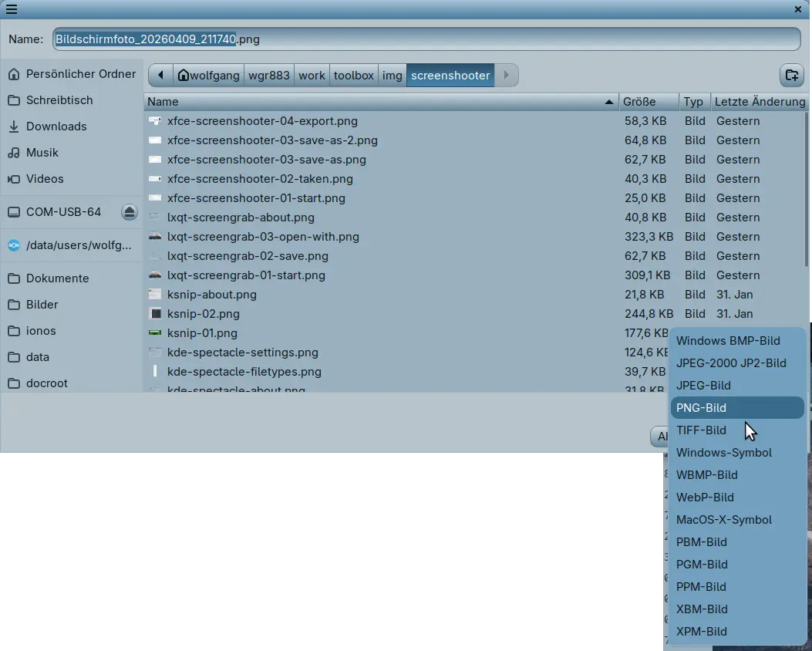Click the Schreibtisch folder icon in the sidebar
The height and width of the screenshot is (651, 812).
coord(14,100)
